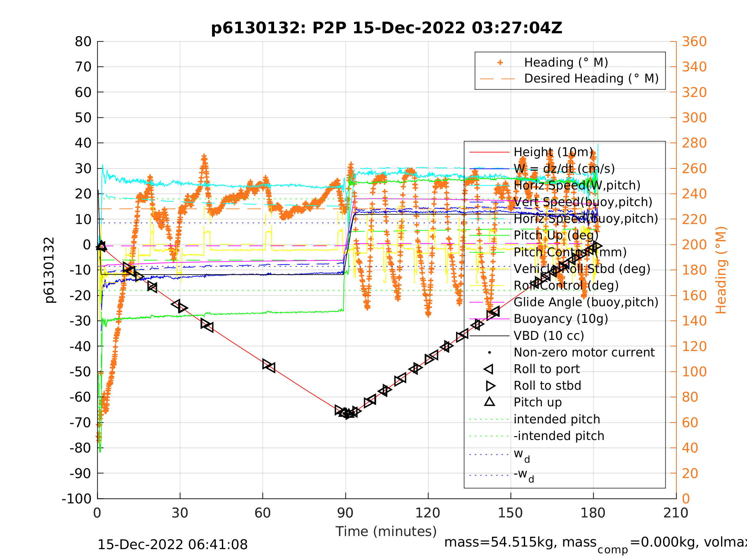
Task: Click the triangle marker cluster at the dive bottom
Action: pyautogui.click(x=347, y=413)
